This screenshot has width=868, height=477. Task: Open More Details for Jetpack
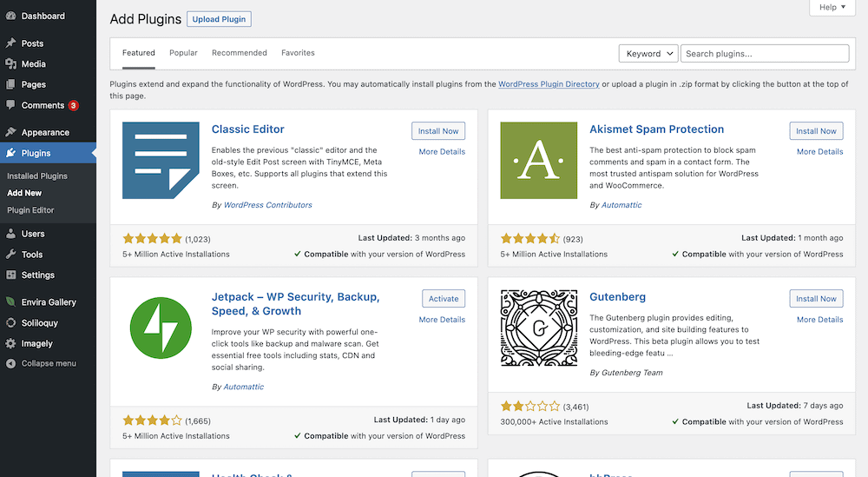(442, 320)
